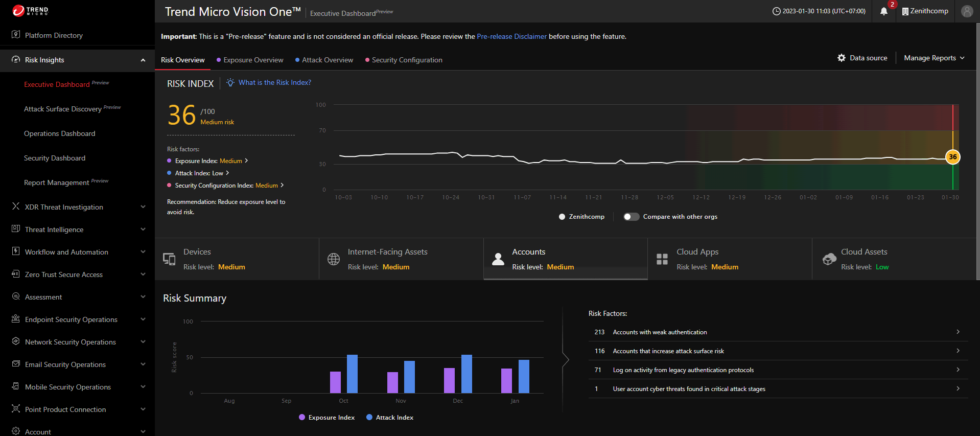Click the Cloud Assets icon
980x436 pixels.
click(829, 259)
